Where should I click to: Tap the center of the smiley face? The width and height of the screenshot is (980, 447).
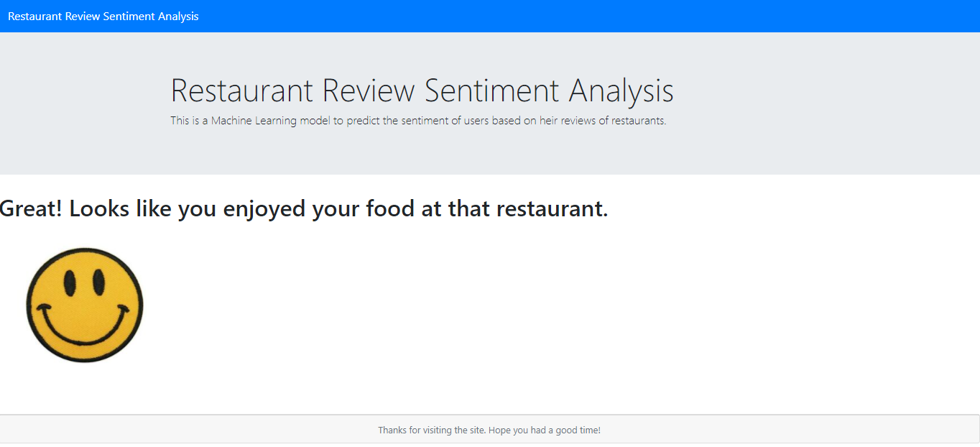tap(84, 305)
